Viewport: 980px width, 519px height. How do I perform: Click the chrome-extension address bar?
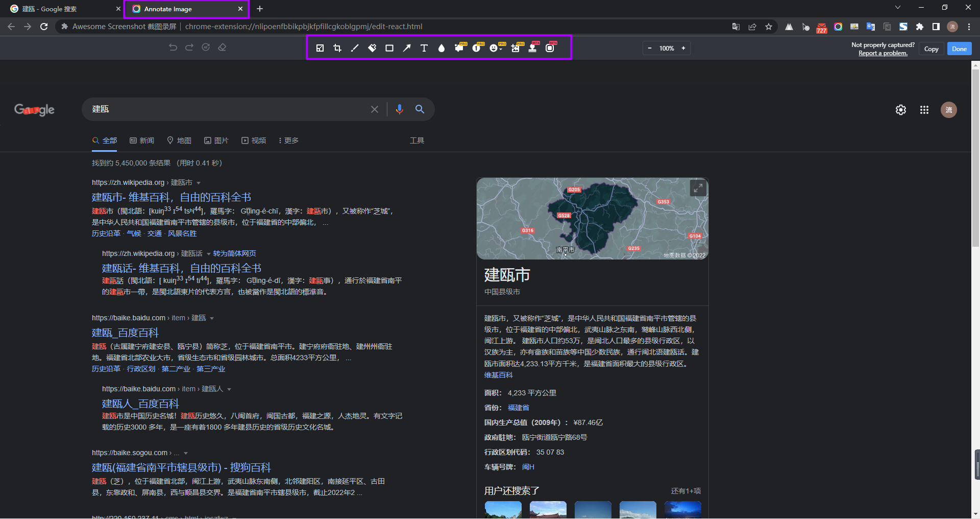point(393,27)
